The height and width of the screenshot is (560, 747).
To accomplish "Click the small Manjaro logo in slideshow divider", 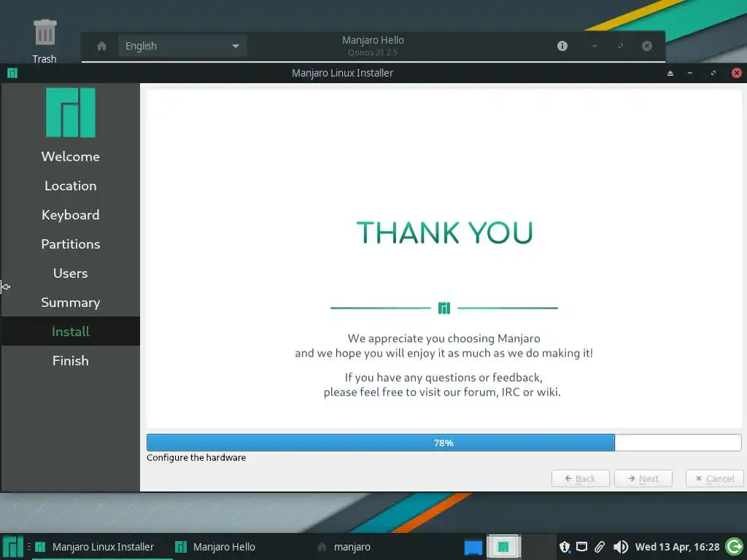I will pos(444,308).
